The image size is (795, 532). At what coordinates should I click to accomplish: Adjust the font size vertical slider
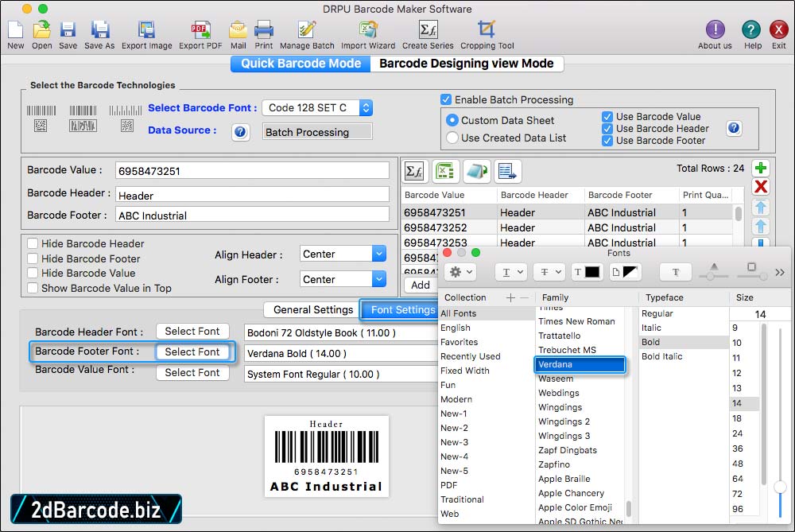780,487
